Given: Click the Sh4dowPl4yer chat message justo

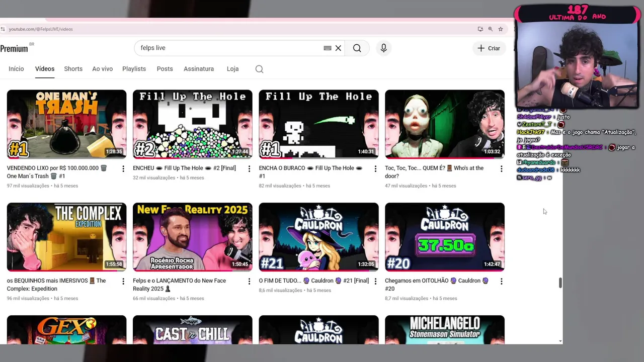Looking at the screenshot, I should (543, 117).
